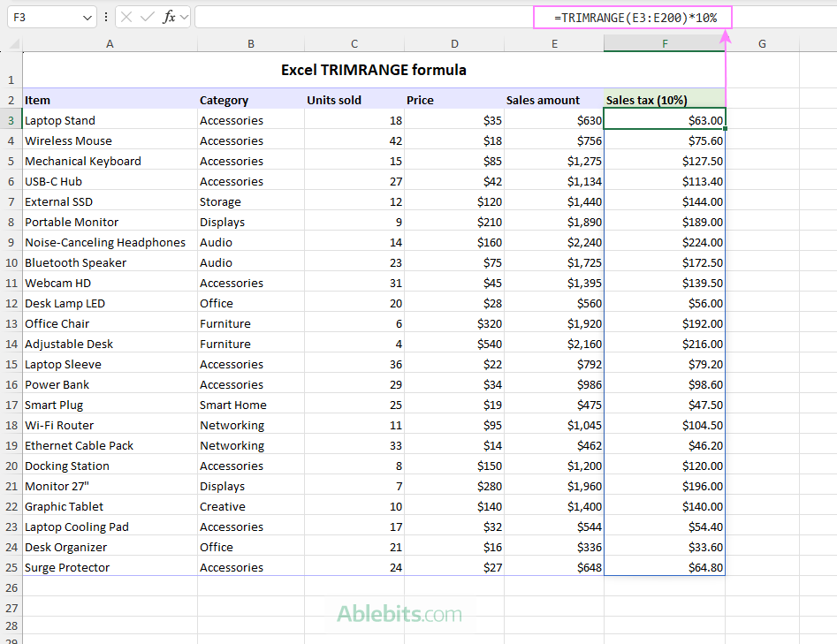Image resolution: width=837 pixels, height=644 pixels.
Task: Collapse the Name Box list using its chevron
Action: pyautogui.click(x=85, y=16)
